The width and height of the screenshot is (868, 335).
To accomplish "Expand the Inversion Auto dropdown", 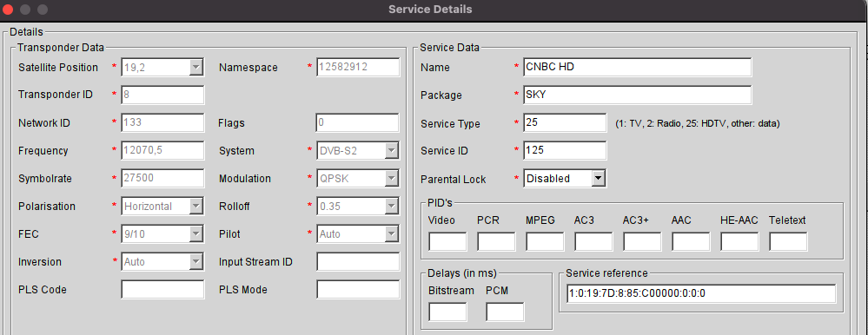I will [162, 261].
